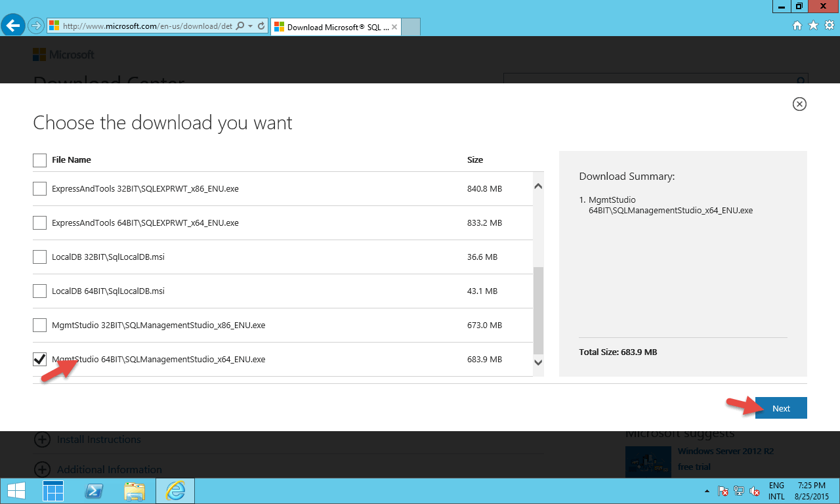This screenshot has width=840, height=504.
Task: Open the browser Tools gear icon
Action: 829,26
